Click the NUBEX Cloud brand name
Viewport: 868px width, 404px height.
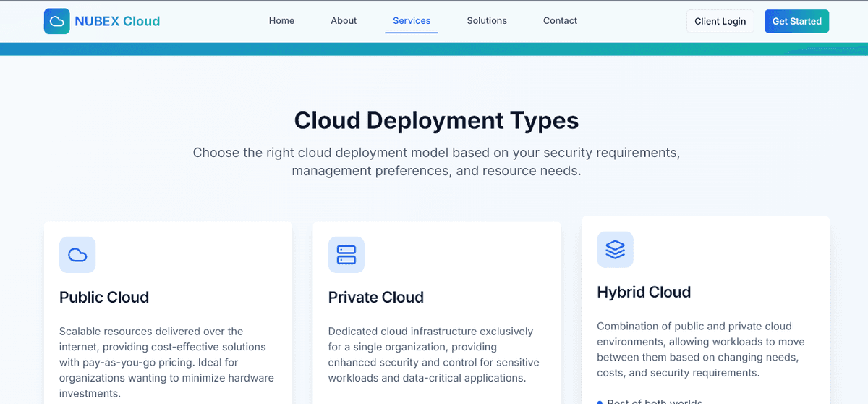[117, 21]
